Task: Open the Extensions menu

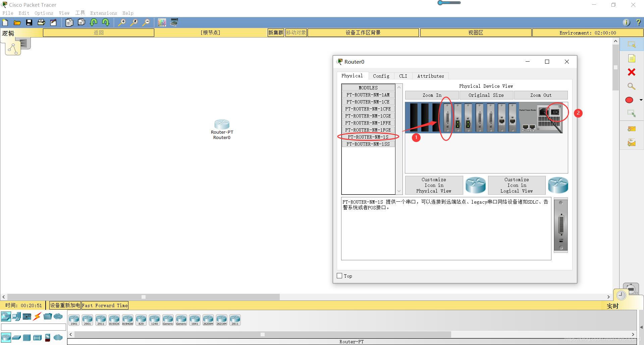Action: [x=104, y=13]
